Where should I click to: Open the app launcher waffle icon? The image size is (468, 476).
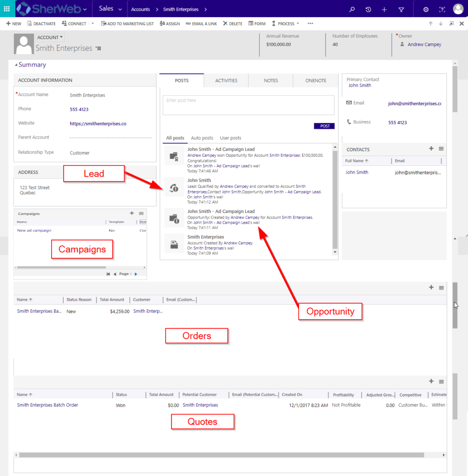(x=7, y=9)
